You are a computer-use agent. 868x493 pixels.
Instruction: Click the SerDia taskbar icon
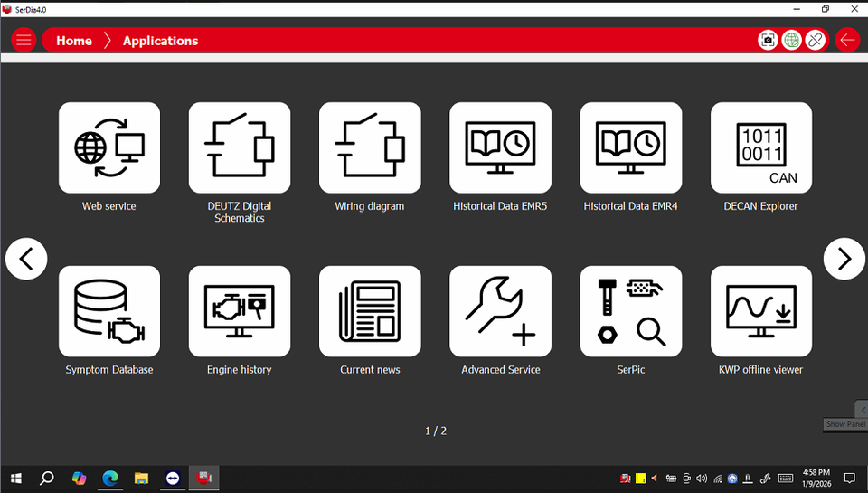(203, 478)
